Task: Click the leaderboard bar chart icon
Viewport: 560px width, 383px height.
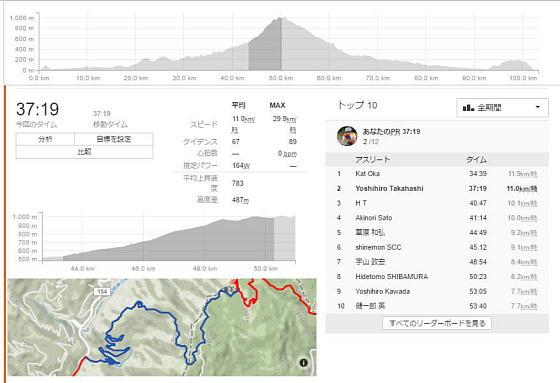Action: pos(468,108)
